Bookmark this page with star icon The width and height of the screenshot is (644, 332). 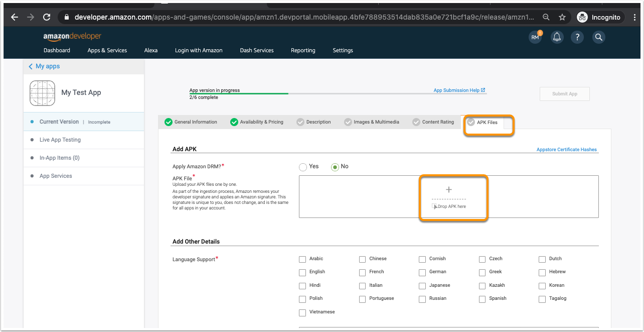pos(562,17)
